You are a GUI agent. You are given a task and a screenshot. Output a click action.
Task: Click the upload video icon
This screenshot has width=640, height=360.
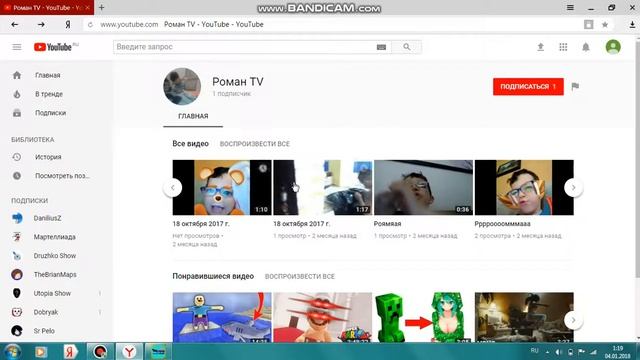tap(540, 47)
